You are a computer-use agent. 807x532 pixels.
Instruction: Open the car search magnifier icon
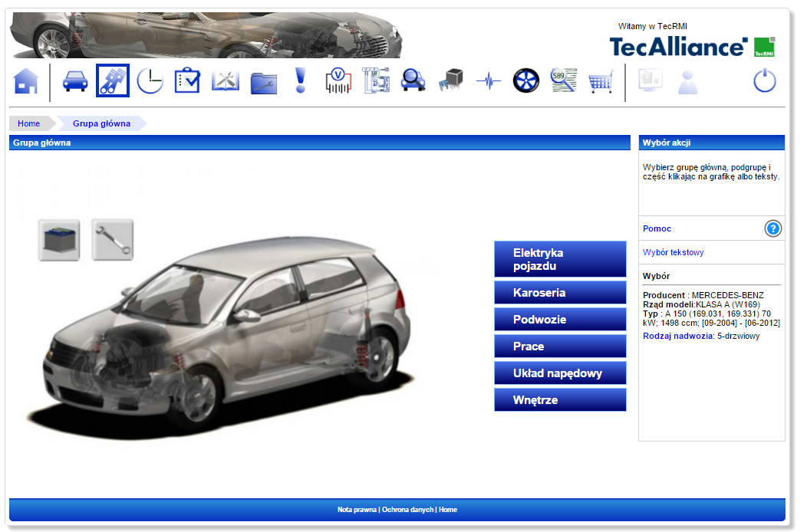413,80
